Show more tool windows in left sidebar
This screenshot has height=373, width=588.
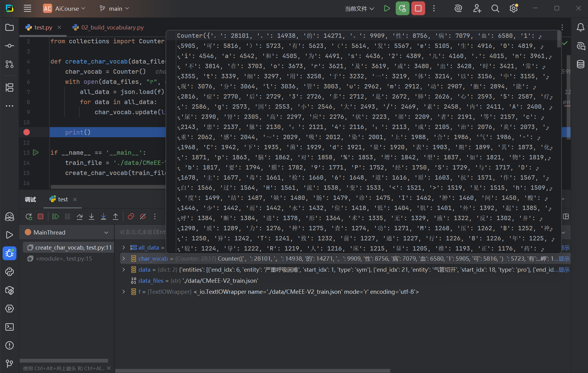(10, 106)
